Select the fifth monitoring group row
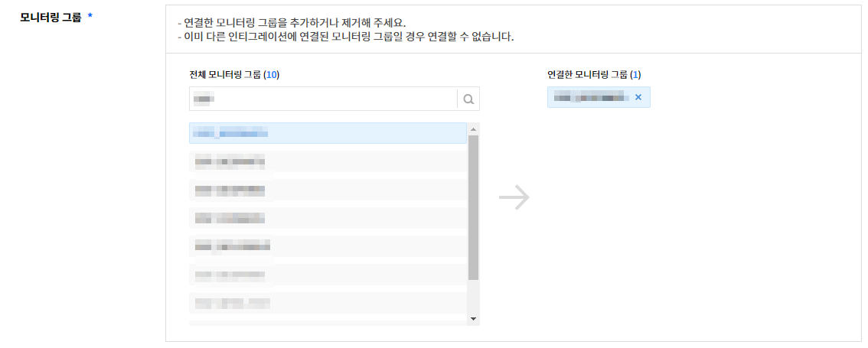The height and width of the screenshot is (348, 868). click(328, 246)
